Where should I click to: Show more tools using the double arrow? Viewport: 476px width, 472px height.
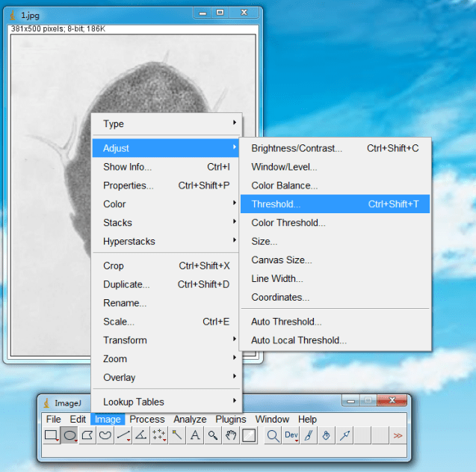tap(398, 435)
